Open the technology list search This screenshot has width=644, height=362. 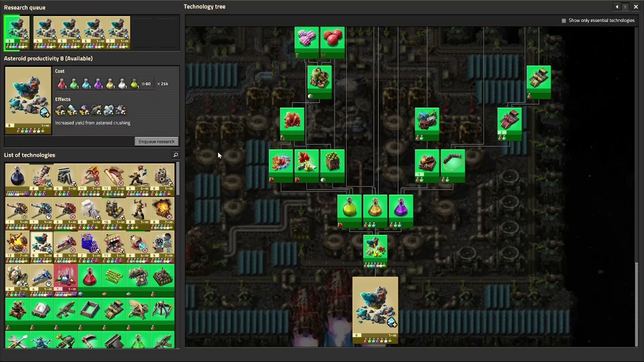click(x=176, y=155)
